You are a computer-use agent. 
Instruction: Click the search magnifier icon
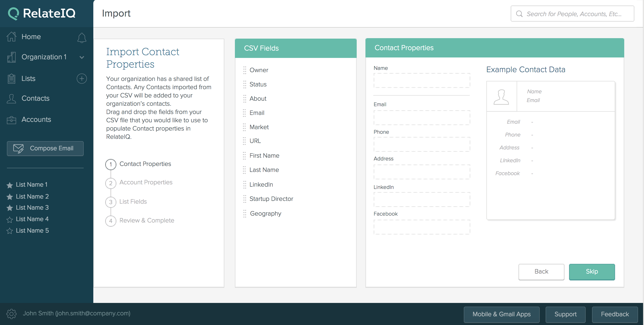coord(519,14)
